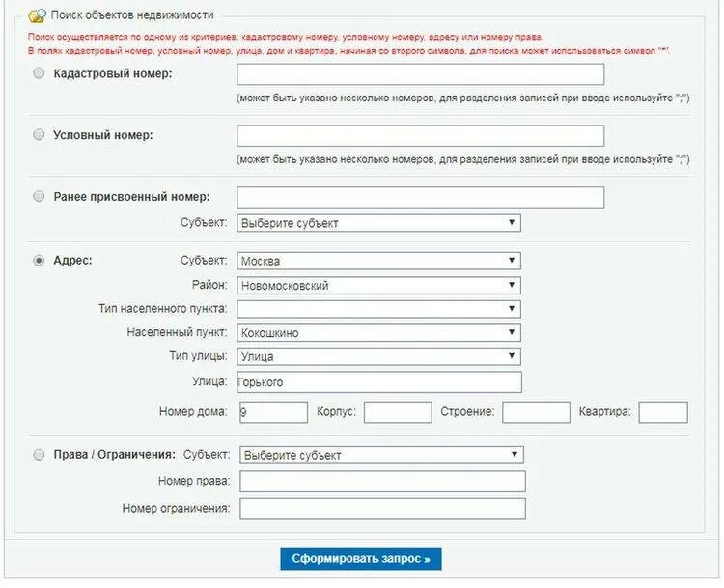Image resolution: width=724 pixels, height=588 pixels.
Task: Open the Населенный пункт dropdown showing Кокошкино
Action: click(x=378, y=333)
